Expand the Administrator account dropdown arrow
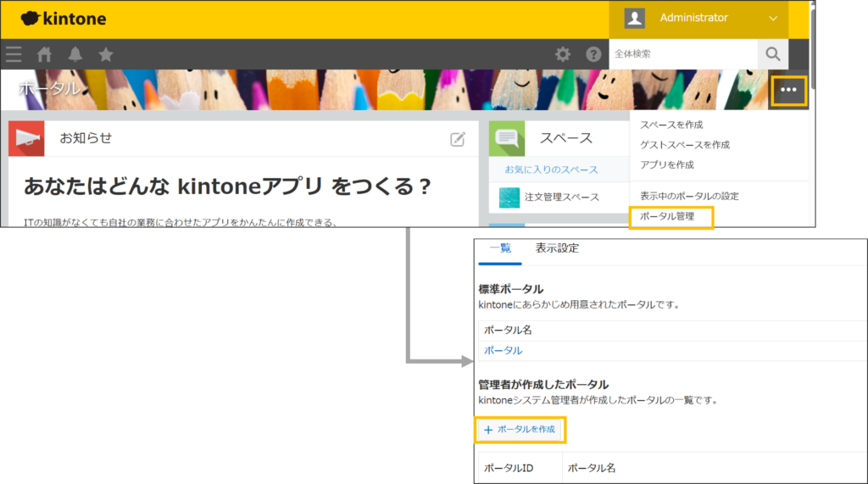The image size is (868, 484). tap(773, 19)
